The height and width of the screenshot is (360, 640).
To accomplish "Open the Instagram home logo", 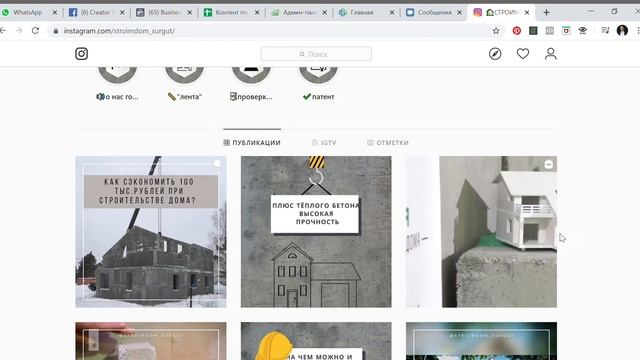I will pos(81,54).
